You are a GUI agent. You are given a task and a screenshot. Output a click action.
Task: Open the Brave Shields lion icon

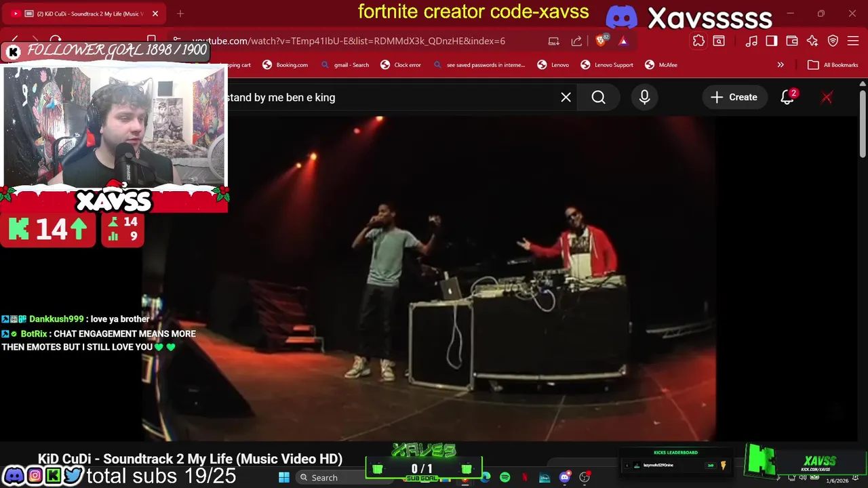click(601, 41)
